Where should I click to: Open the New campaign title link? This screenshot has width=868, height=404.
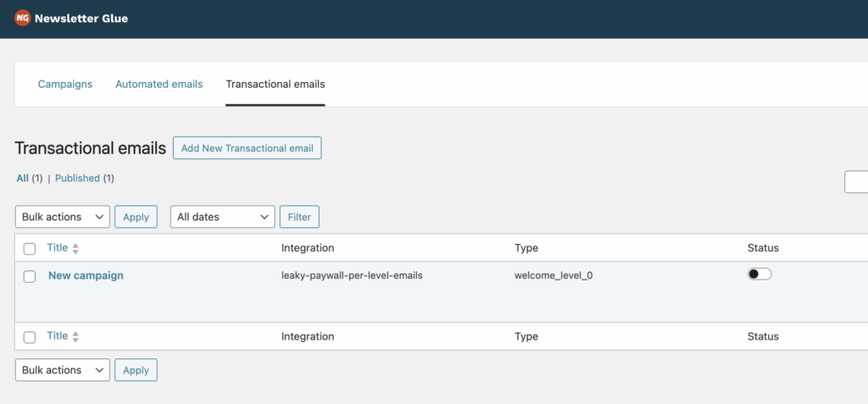coord(86,275)
